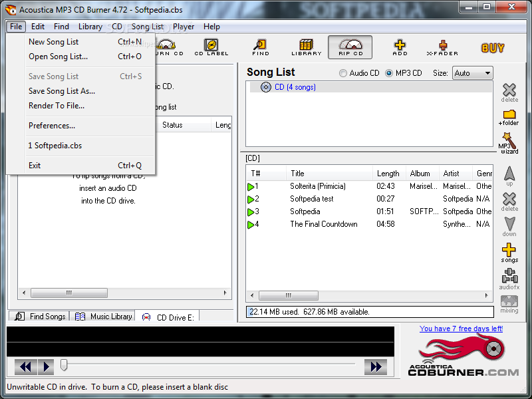
Task: Add a folder with +folder icon
Action: point(509,118)
